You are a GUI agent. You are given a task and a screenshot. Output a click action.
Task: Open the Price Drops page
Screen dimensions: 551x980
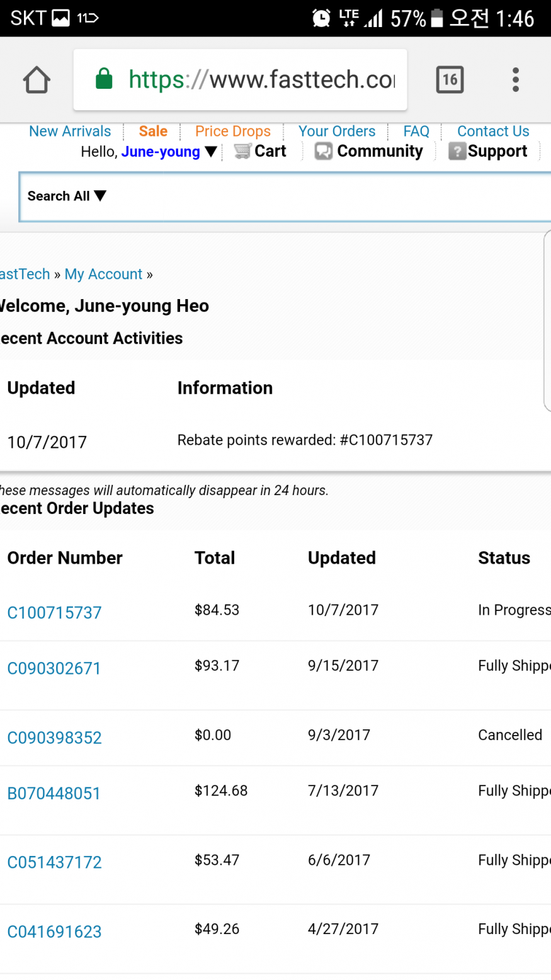pyautogui.click(x=233, y=131)
